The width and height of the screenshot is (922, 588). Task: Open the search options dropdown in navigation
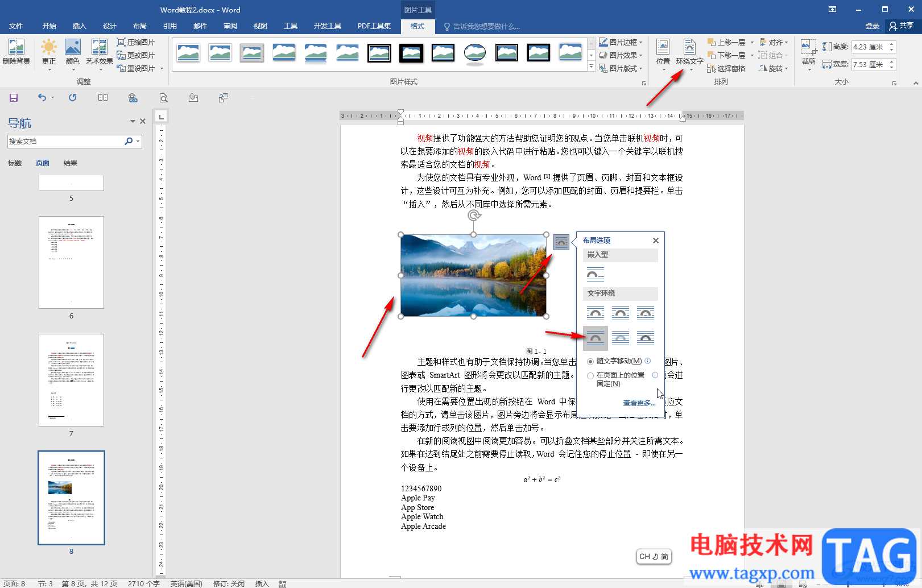138,141
